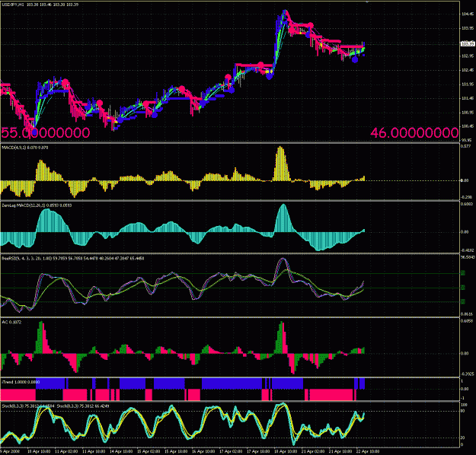Click the 99.95 price axis label
This screenshot has width=476, height=455.
(468, 141)
